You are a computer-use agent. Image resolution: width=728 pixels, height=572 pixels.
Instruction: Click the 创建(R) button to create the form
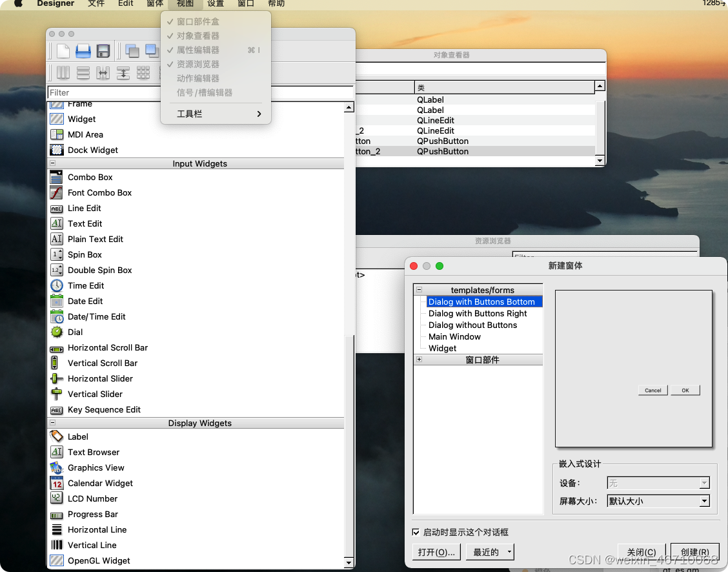tap(694, 552)
